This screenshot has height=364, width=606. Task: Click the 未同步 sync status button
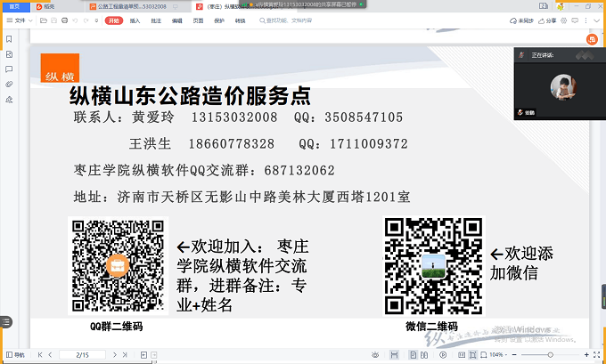522,20
